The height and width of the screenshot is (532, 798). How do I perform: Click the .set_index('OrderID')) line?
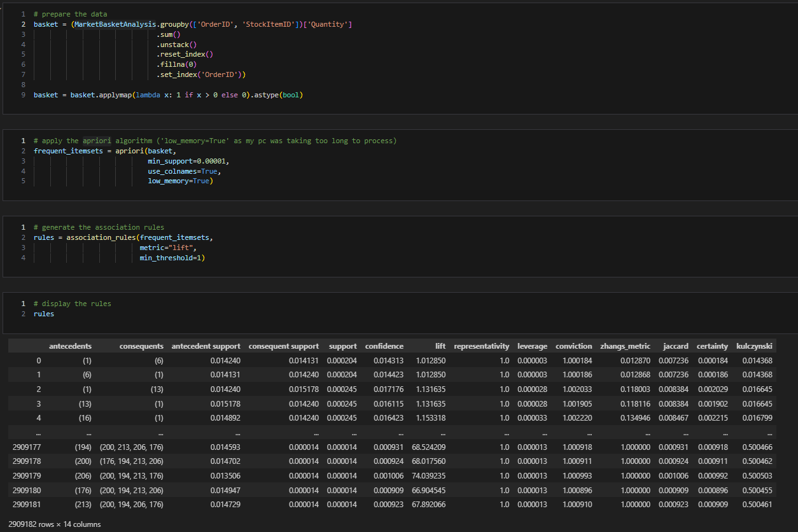(201, 74)
